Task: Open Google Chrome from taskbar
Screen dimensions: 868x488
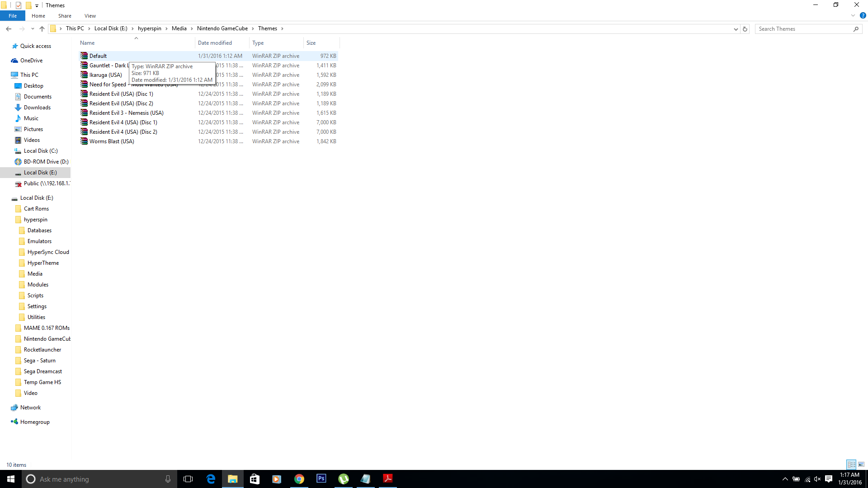Action: coord(299,479)
